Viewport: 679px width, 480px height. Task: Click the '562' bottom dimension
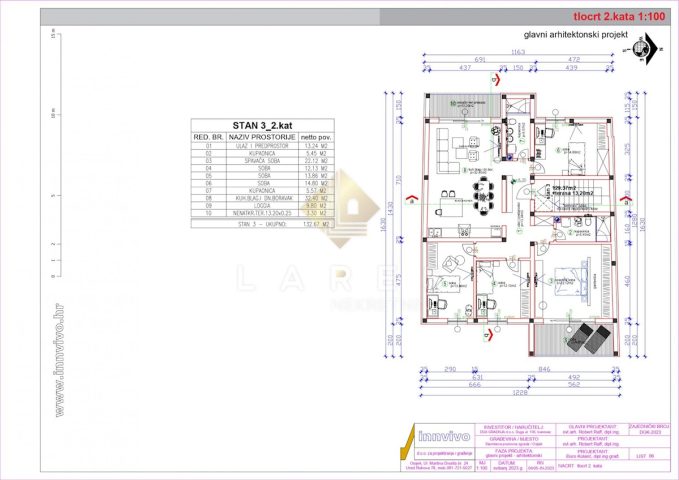[574, 384]
